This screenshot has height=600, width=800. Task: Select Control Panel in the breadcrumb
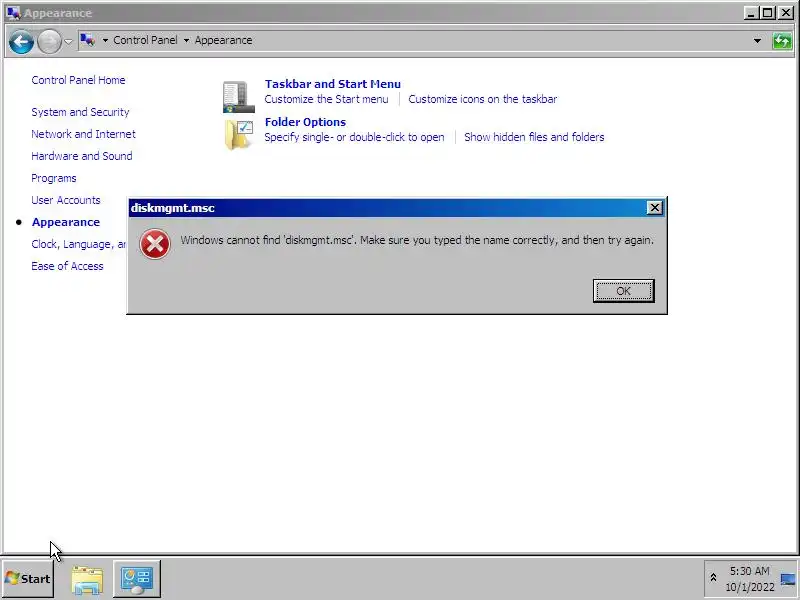click(145, 40)
